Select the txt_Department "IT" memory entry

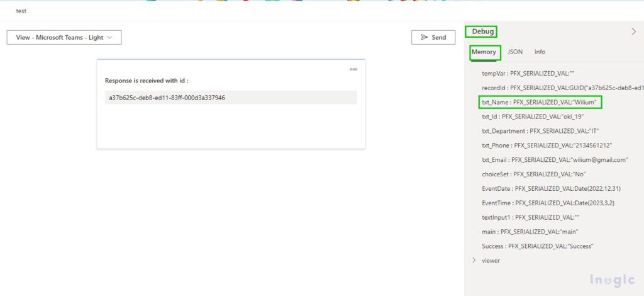(x=540, y=131)
